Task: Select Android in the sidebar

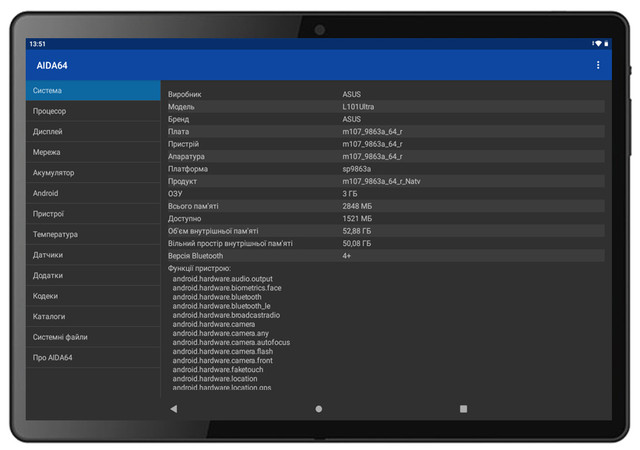Action: click(x=93, y=193)
